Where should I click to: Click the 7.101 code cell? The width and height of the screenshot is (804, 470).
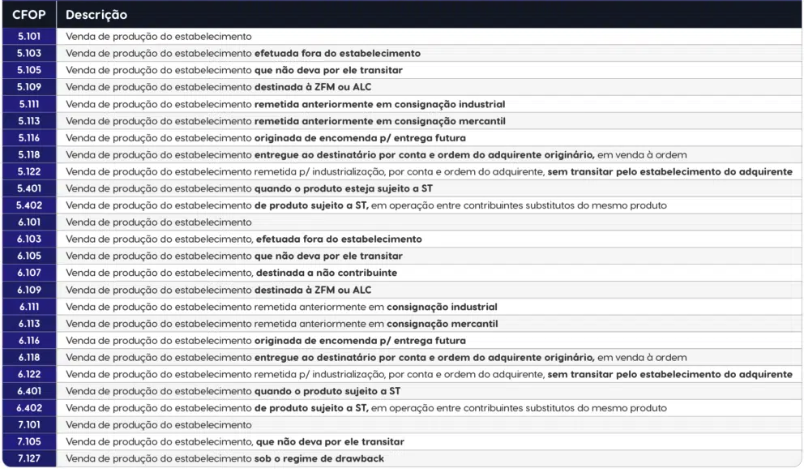(29, 425)
